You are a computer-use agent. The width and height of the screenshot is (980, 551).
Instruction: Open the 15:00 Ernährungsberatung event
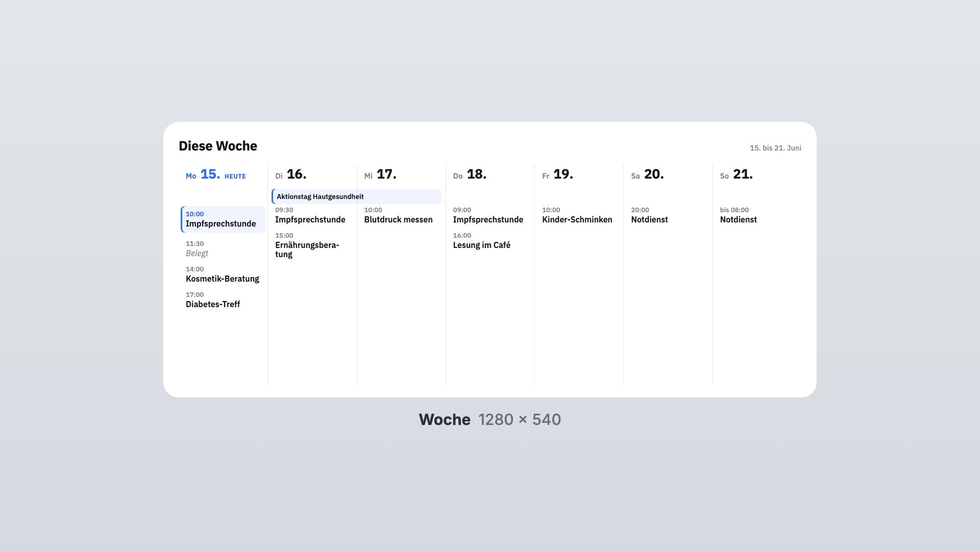coord(312,245)
